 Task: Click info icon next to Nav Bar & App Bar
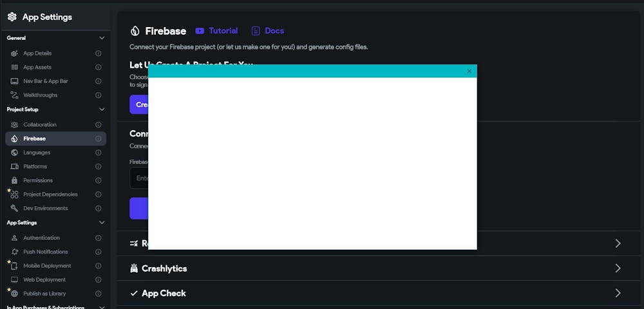98,81
